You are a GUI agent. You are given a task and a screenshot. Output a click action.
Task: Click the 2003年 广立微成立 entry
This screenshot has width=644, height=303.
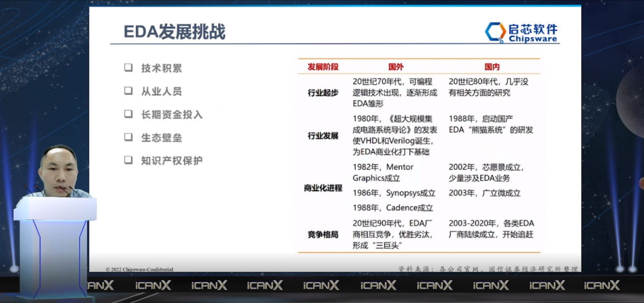pos(484,193)
